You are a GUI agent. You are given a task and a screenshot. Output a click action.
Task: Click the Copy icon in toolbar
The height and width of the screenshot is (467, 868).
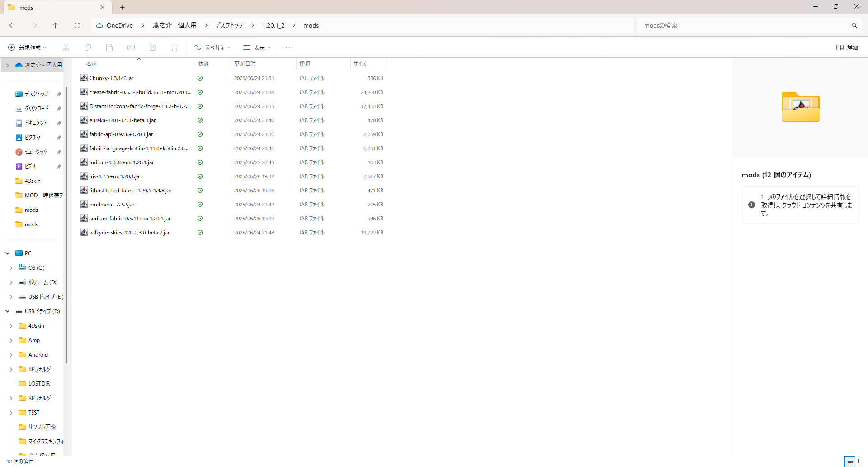pos(88,48)
